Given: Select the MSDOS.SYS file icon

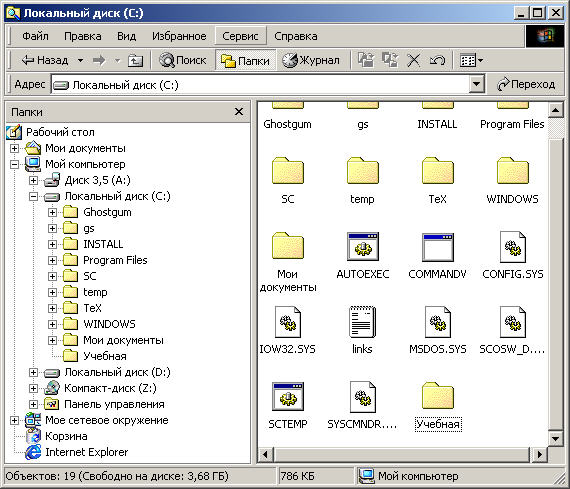Looking at the screenshot, I should click(437, 322).
